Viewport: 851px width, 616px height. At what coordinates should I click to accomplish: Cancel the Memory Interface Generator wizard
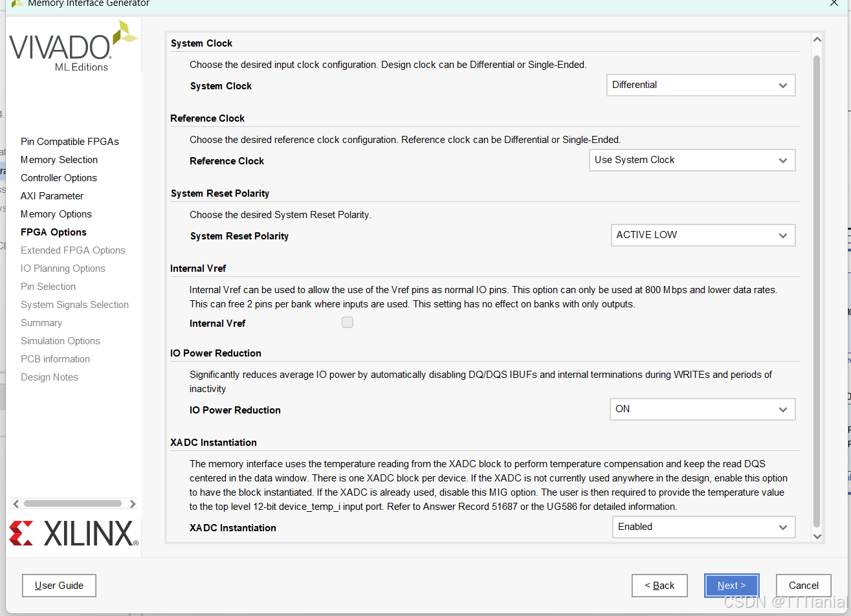pos(803,586)
